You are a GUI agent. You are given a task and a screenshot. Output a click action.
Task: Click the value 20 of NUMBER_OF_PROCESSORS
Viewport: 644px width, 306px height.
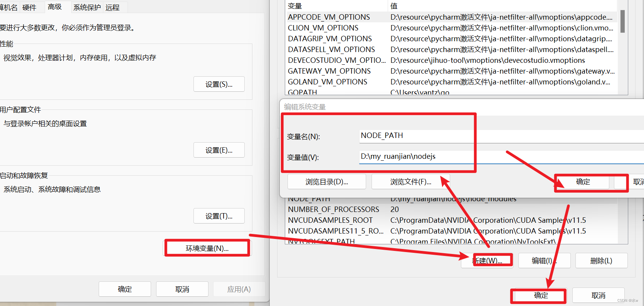(395, 209)
